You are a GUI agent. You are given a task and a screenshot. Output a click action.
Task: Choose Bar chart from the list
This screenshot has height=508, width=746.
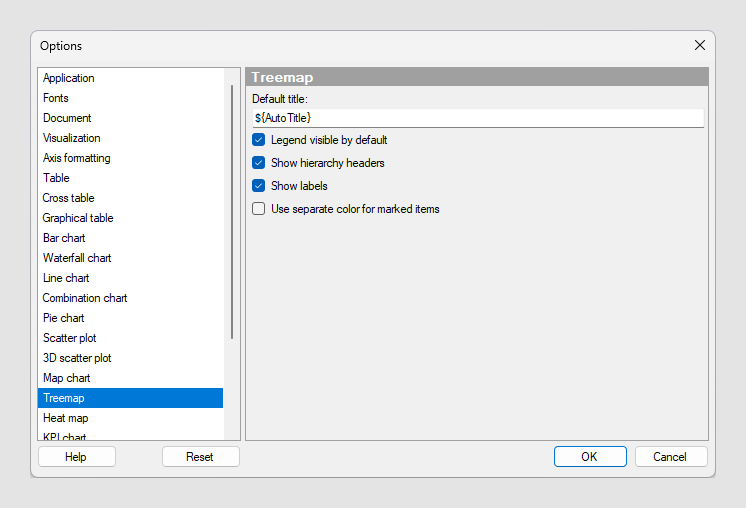64,238
